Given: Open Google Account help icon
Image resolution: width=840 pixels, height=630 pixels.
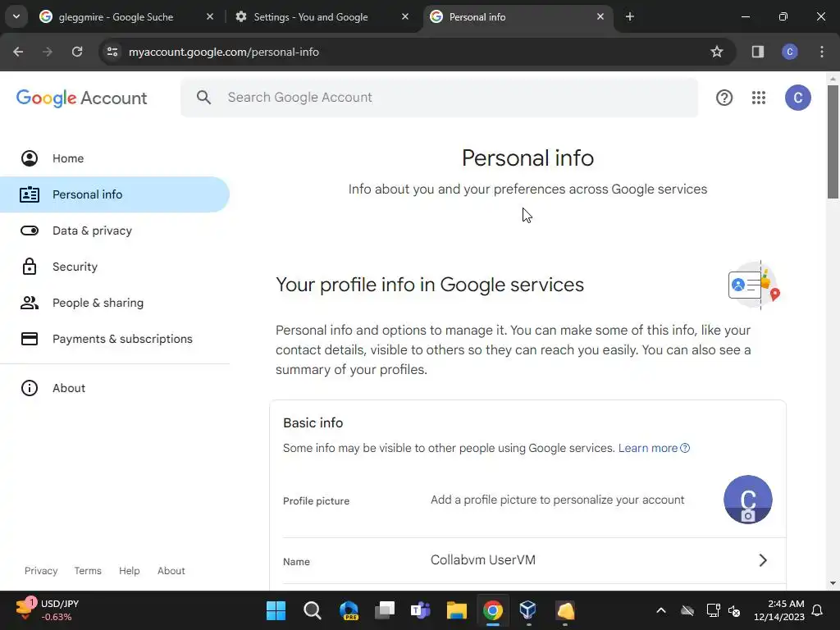Looking at the screenshot, I should 724,98.
